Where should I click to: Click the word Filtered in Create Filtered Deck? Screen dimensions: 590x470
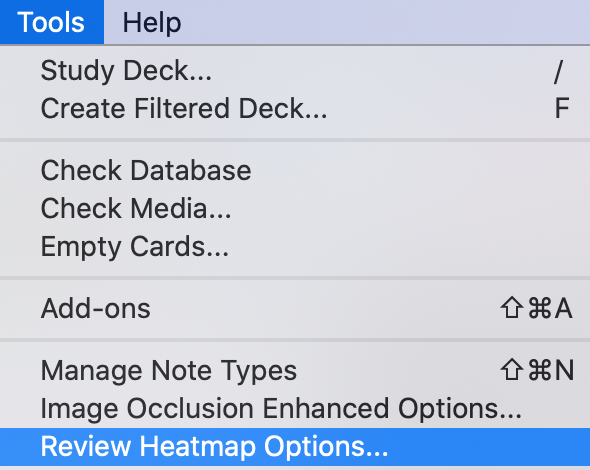pos(182,108)
